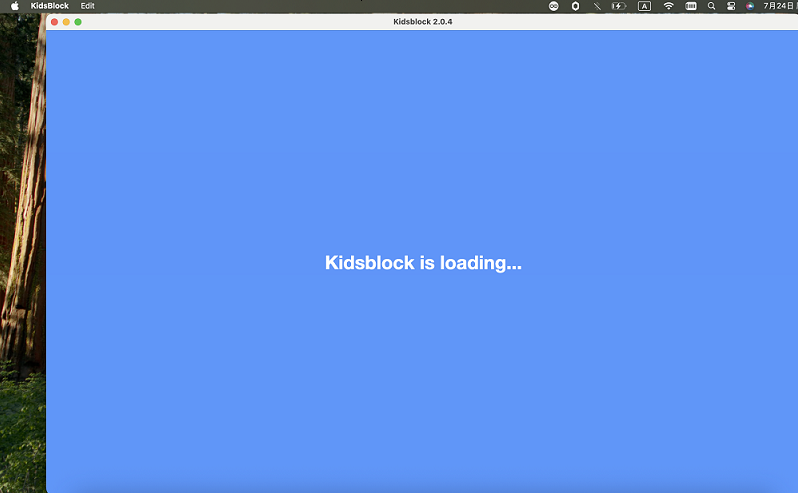The width and height of the screenshot is (798, 493).
Task: Click the Bluetooth-off icon in menu bar
Action: pos(596,6)
